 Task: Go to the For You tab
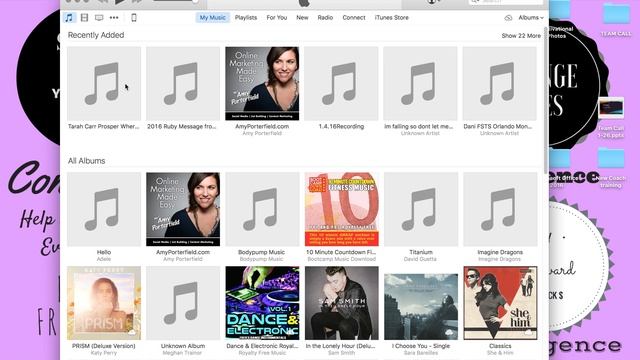pyautogui.click(x=277, y=18)
